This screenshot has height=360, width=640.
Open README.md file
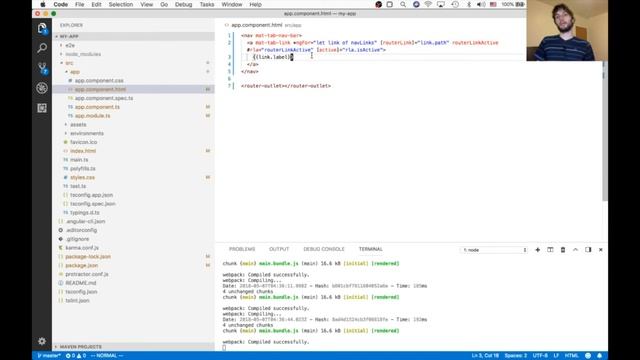coord(81,283)
